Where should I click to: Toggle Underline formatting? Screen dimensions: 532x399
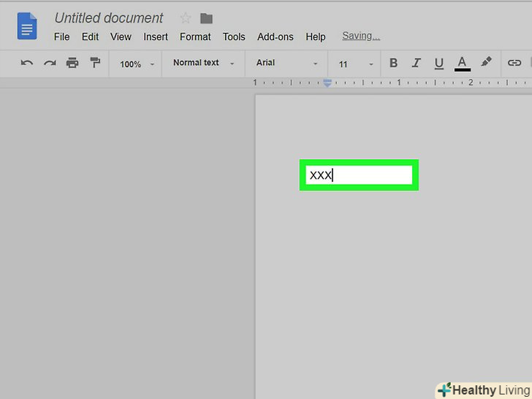coord(438,64)
